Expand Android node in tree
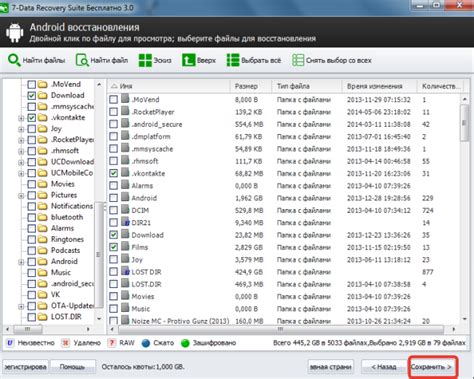Viewport: 474px width, 379px height. 21,262
